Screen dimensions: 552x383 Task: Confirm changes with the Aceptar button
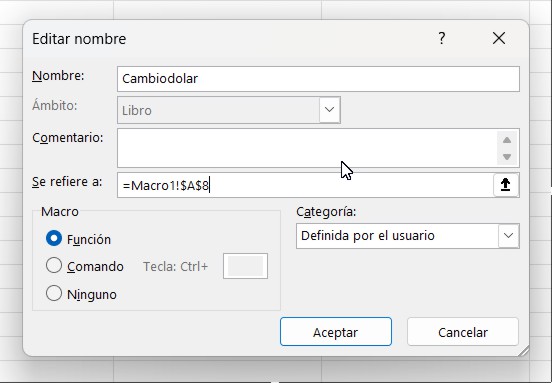336,332
